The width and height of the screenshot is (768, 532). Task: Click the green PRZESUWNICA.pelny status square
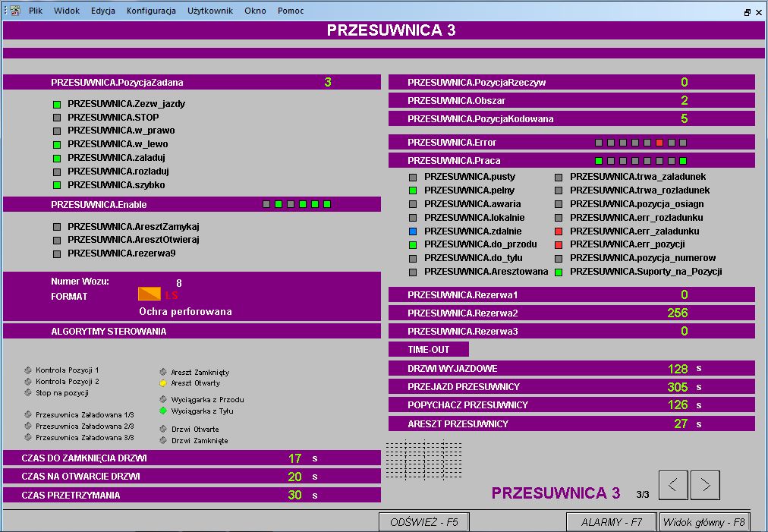tap(413, 190)
